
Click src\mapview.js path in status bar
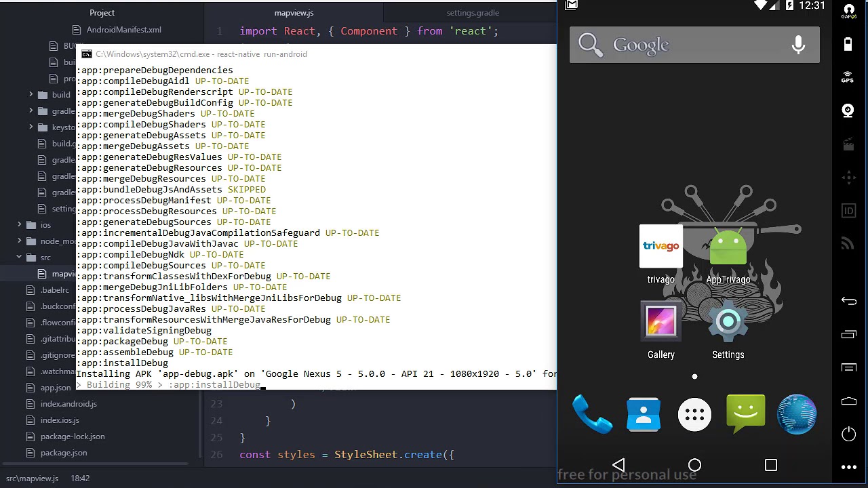[32, 479]
